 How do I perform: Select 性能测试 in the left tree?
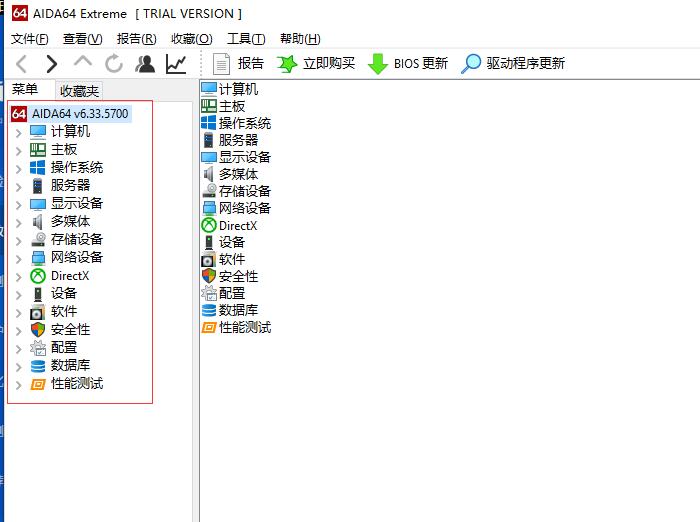(x=77, y=384)
